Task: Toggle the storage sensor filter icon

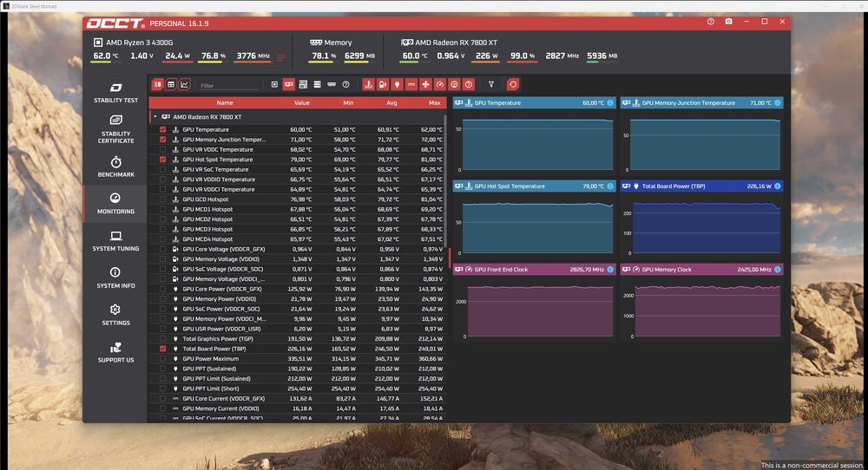Action: click(x=317, y=85)
